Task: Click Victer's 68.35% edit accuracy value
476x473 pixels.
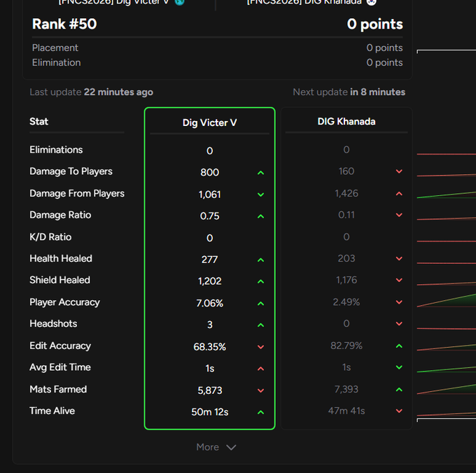Action: point(209,347)
